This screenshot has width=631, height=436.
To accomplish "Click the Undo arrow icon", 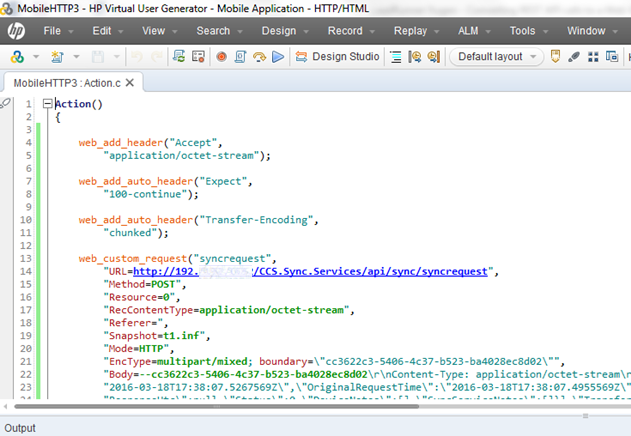I will [136, 57].
